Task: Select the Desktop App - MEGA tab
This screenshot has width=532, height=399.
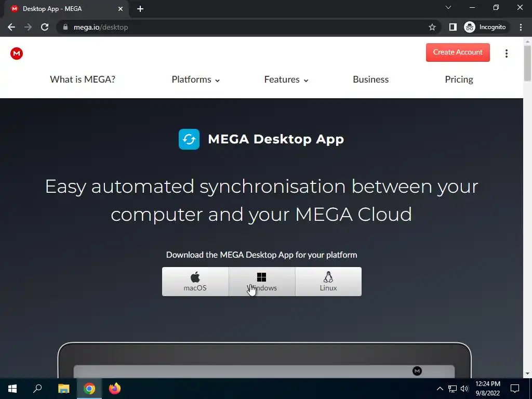Action: tap(66, 9)
